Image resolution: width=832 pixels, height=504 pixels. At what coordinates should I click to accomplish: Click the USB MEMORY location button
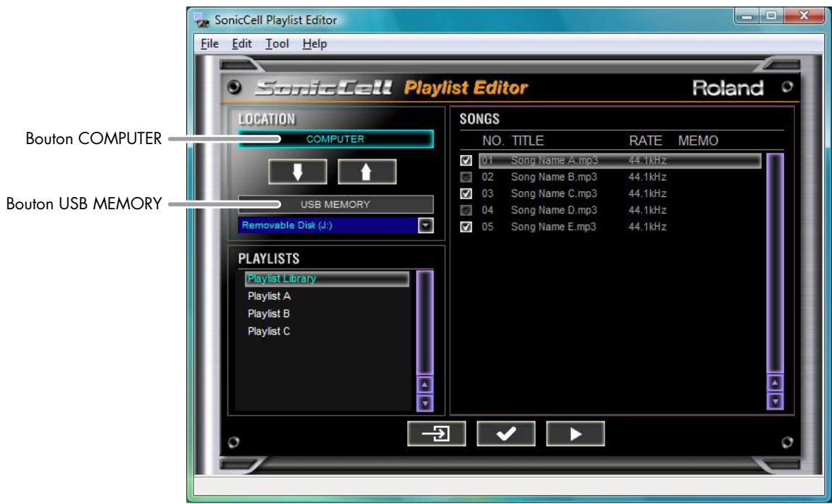point(336,204)
